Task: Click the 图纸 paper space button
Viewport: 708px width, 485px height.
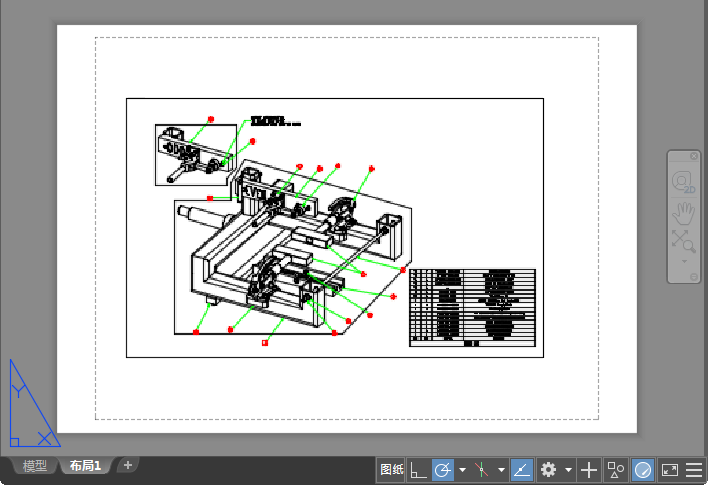Action: click(x=391, y=470)
